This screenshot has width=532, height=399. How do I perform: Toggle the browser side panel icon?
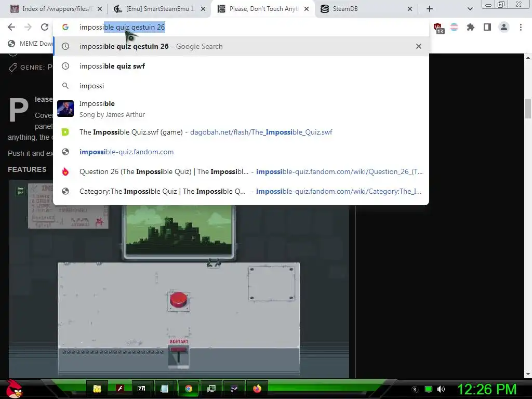click(487, 27)
